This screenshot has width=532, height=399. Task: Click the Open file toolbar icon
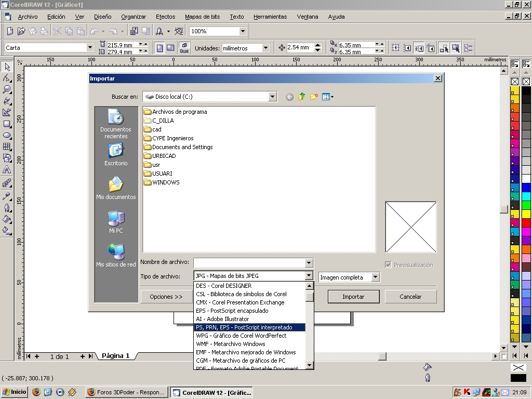[21, 31]
